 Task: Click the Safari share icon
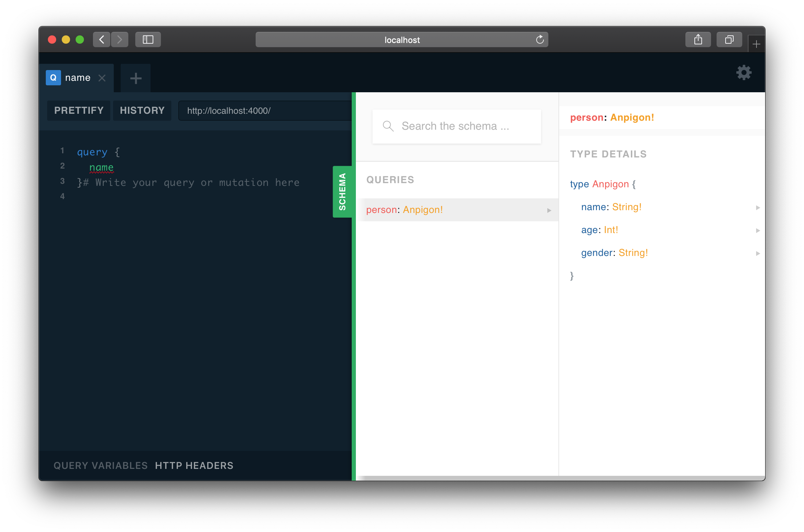pyautogui.click(x=698, y=40)
